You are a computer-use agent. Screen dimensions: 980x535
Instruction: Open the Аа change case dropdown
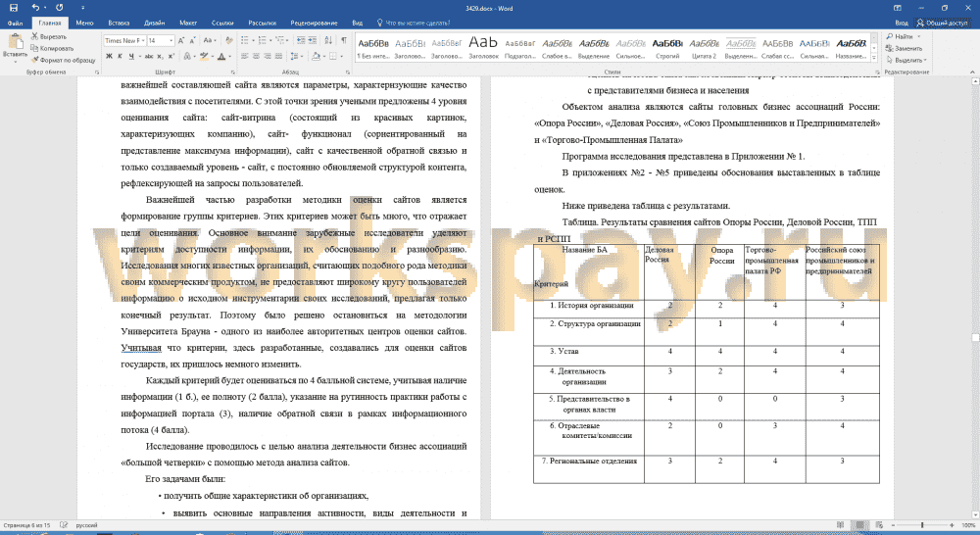point(210,40)
